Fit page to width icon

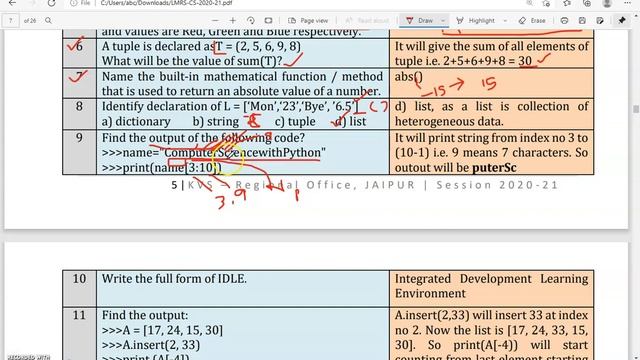click(268, 20)
